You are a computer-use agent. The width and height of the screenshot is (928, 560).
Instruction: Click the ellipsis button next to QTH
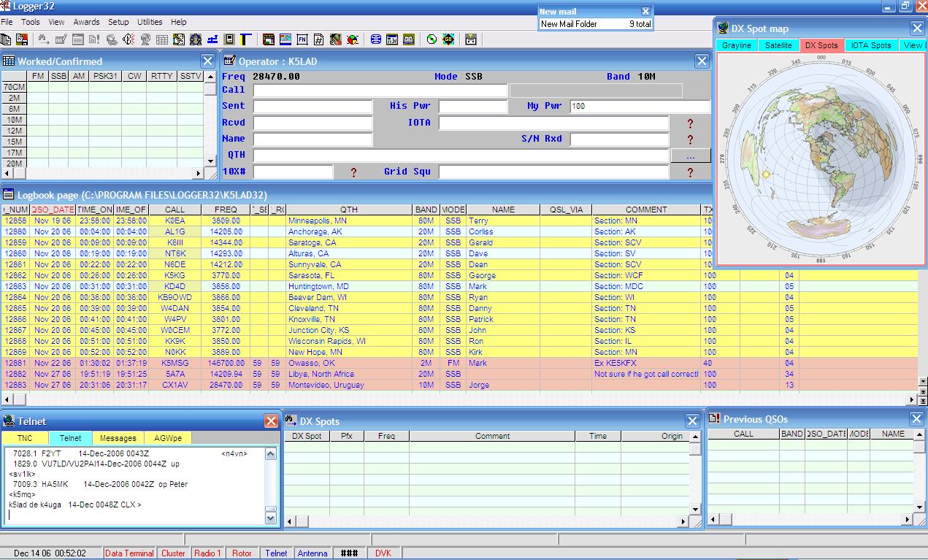click(x=690, y=156)
